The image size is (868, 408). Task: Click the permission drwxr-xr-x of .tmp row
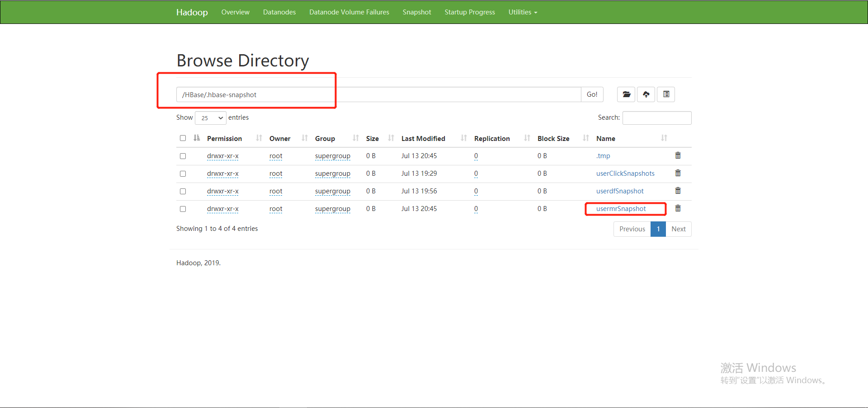coord(223,156)
